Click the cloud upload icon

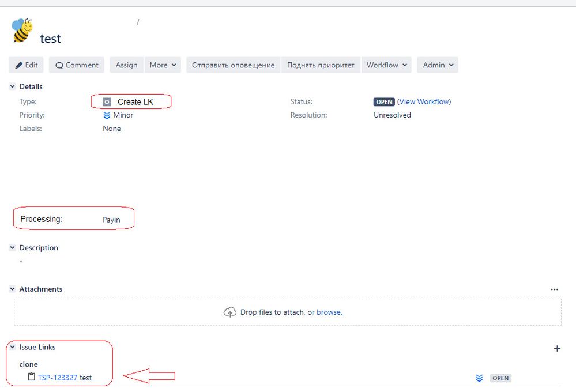click(x=230, y=312)
